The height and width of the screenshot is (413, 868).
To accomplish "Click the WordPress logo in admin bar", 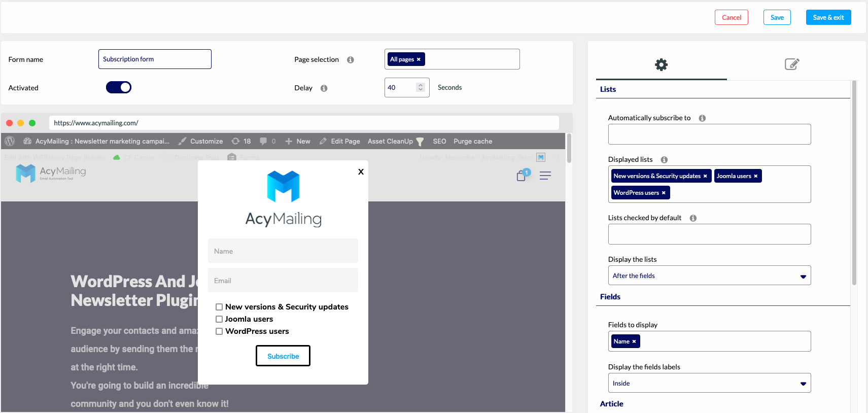I will coord(10,141).
